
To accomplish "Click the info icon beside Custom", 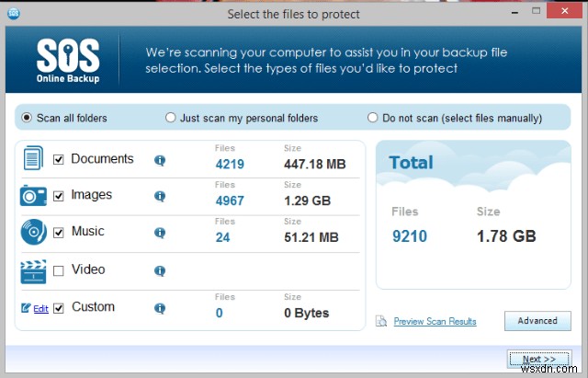I will (160, 308).
